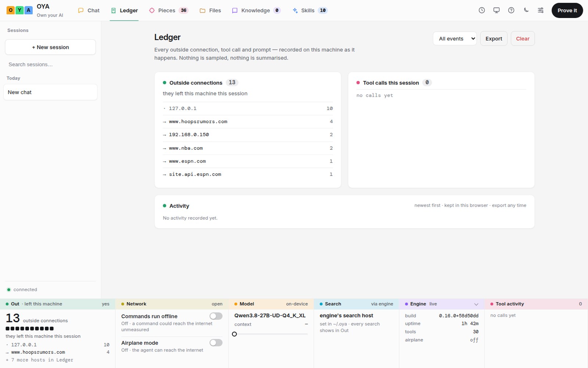Image resolution: width=588 pixels, height=368 pixels.
Task: Click the Chat speech bubble icon
Action: coord(81,10)
